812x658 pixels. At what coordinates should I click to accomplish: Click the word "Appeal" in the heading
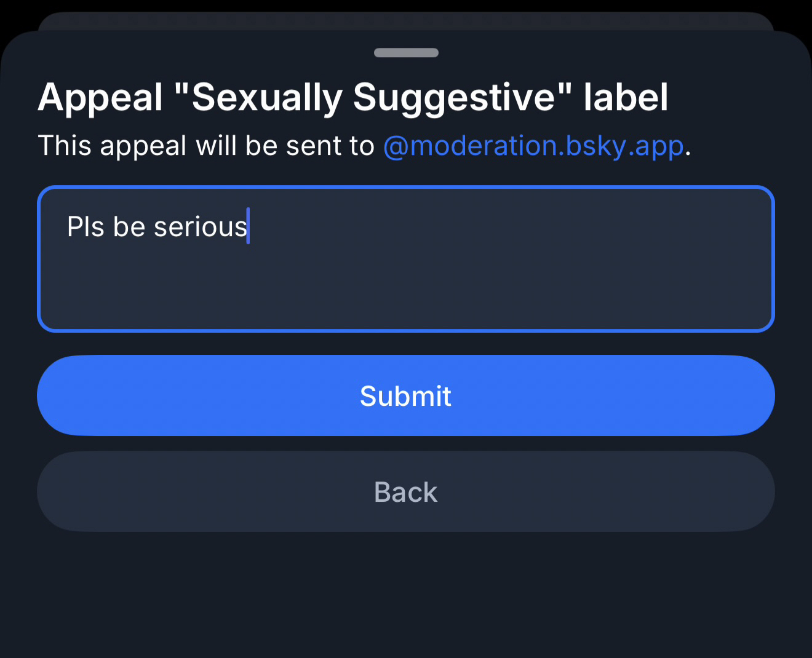100,97
